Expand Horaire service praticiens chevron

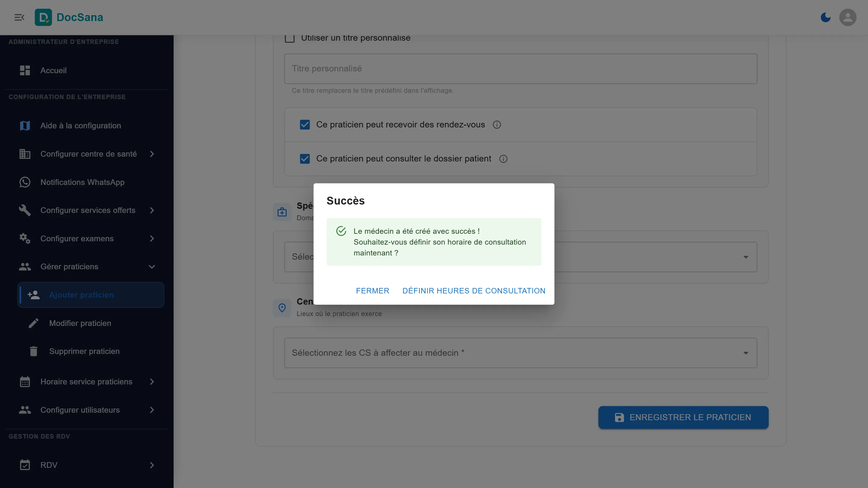coord(152,382)
